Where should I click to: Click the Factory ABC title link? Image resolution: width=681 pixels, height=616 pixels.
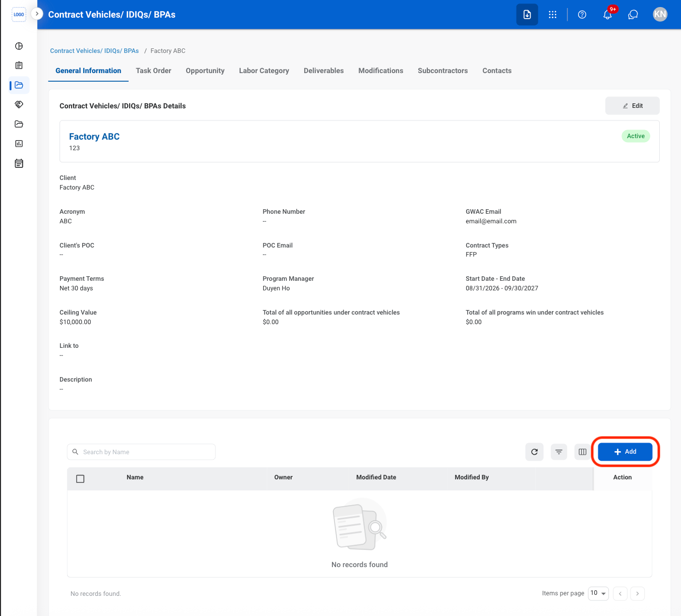94,137
